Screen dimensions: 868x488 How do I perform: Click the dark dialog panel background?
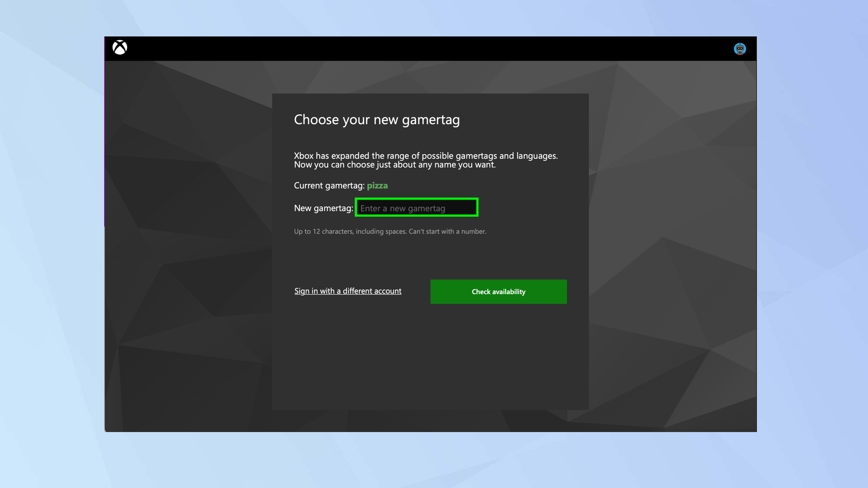(x=430, y=369)
